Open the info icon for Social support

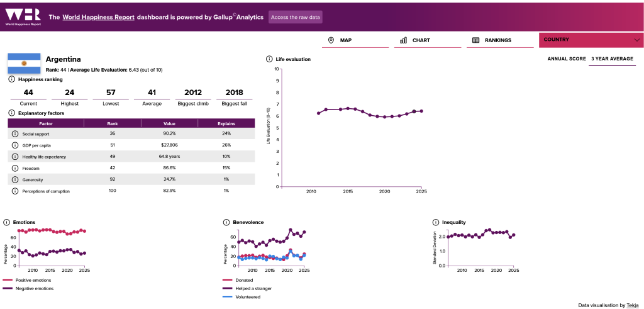click(15, 133)
